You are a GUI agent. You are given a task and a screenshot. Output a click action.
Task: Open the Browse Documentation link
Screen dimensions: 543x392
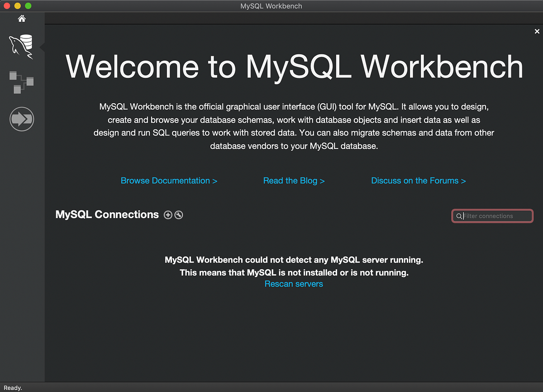pos(169,181)
